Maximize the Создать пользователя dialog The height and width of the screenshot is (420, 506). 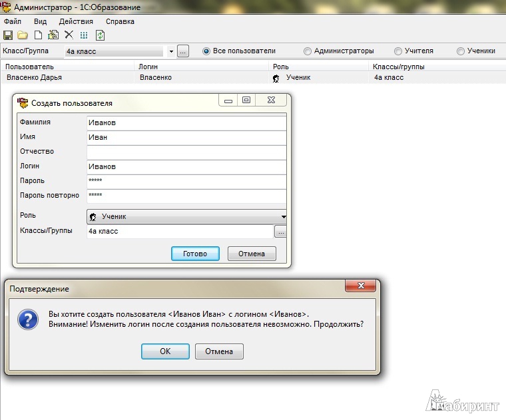(246, 100)
